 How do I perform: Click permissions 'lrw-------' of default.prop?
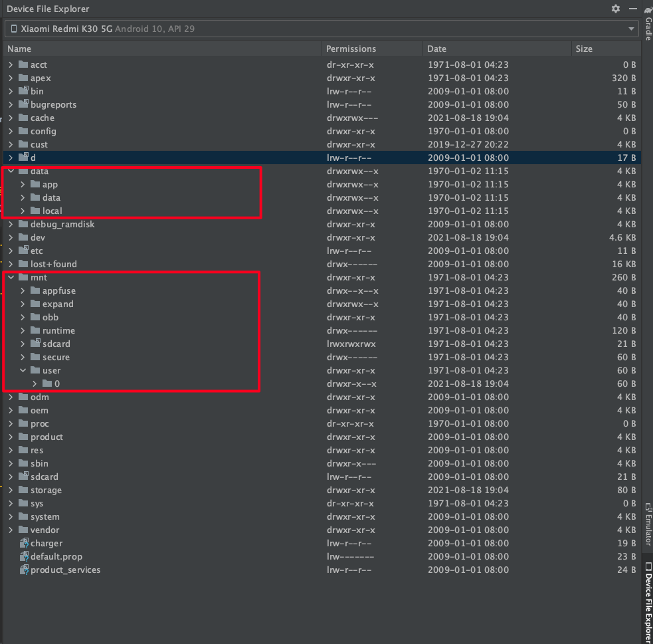click(x=350, y=556)
